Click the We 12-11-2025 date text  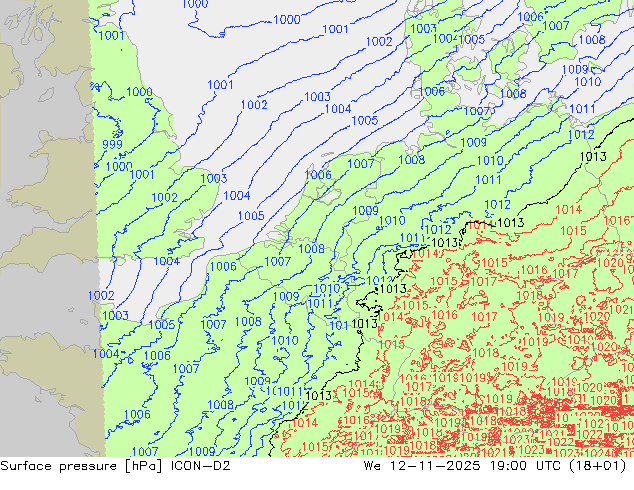[422, 466]
